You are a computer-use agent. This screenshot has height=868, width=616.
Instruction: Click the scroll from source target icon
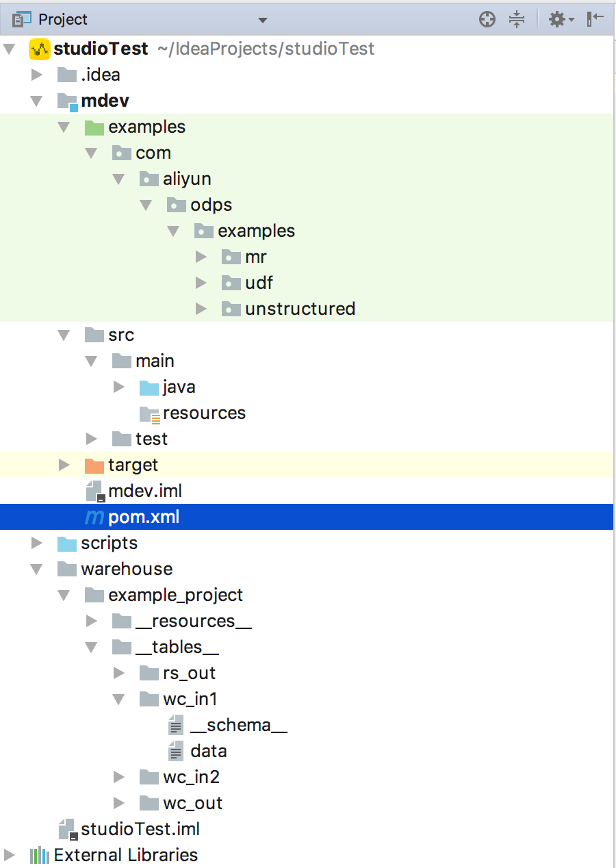pyautogui.click(x=487, y=20)
